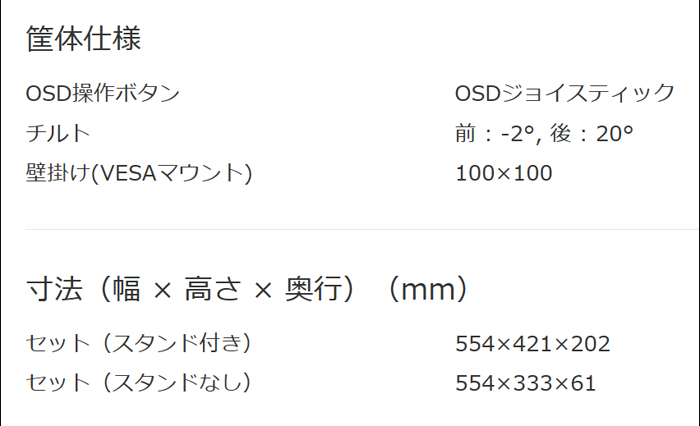Click the 筐体仕様 section heading
700x426 pixels.
83,38
